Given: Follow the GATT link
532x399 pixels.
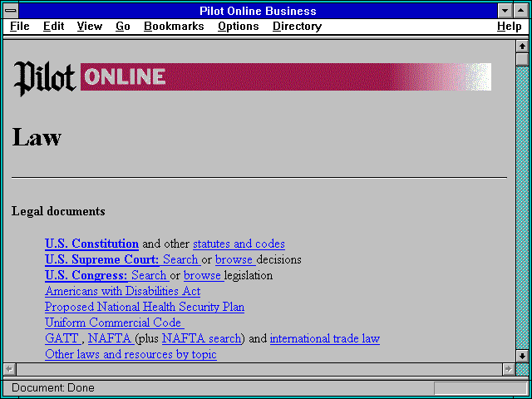Looking at the screenshot, I should click(x=62, y=338).
